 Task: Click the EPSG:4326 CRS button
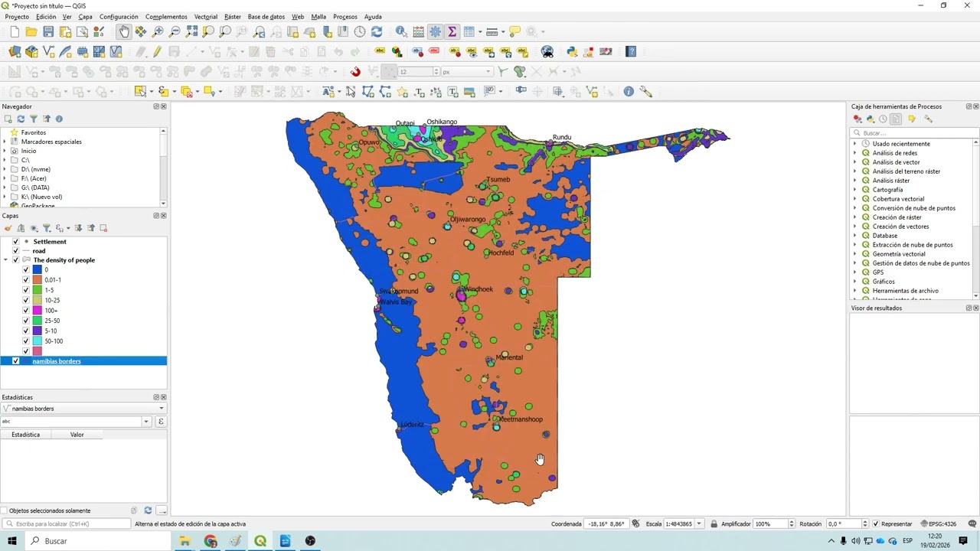[939, 524]
